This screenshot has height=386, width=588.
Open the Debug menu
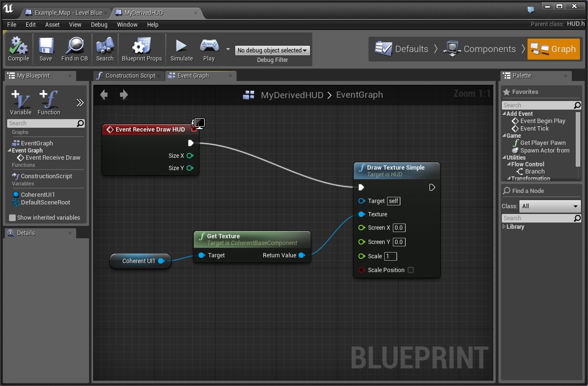[99, 24]
